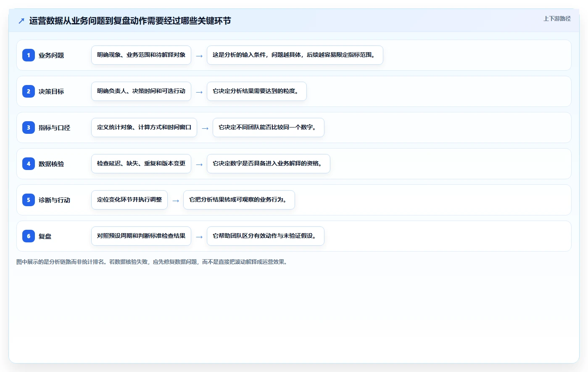Click the 数据核验 step label

tap(51, 164)
